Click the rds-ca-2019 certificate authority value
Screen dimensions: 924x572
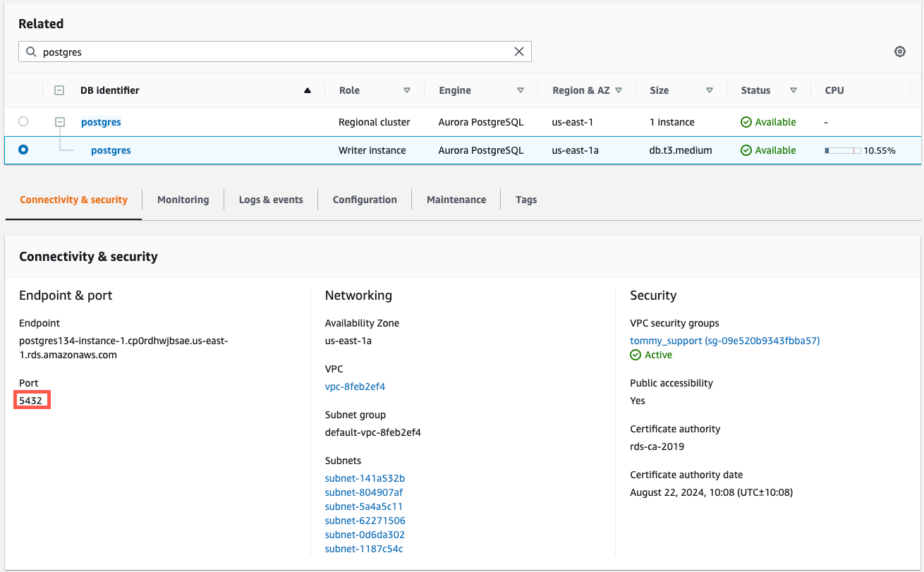tap(657, 446)
